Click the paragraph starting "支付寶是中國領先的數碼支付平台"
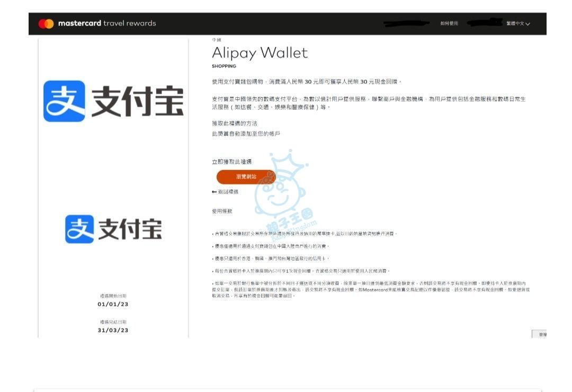The width and height of the screenshot is (572, 392). tap(369, 103)
